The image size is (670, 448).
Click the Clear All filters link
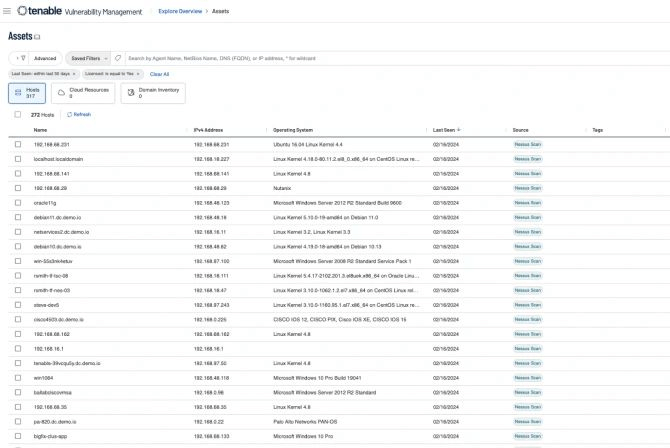coord(159,74)
